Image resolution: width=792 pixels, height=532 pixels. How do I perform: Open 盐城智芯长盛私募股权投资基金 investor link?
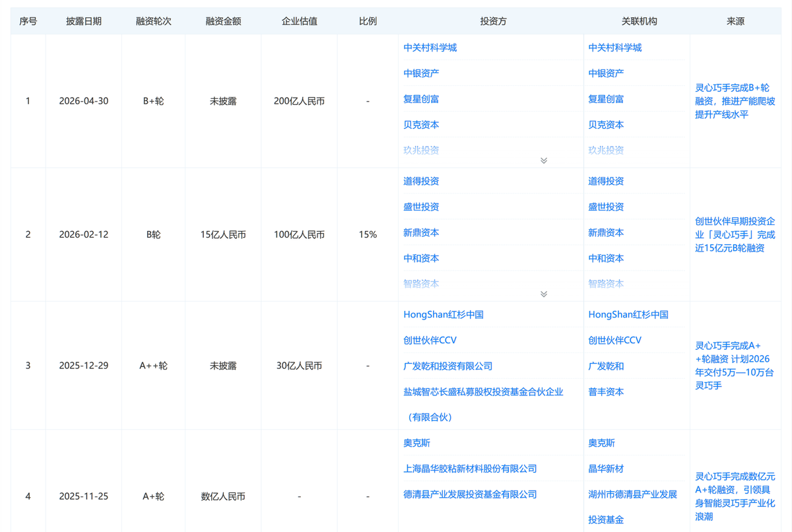pyautogui.click(x=483, y=404)
